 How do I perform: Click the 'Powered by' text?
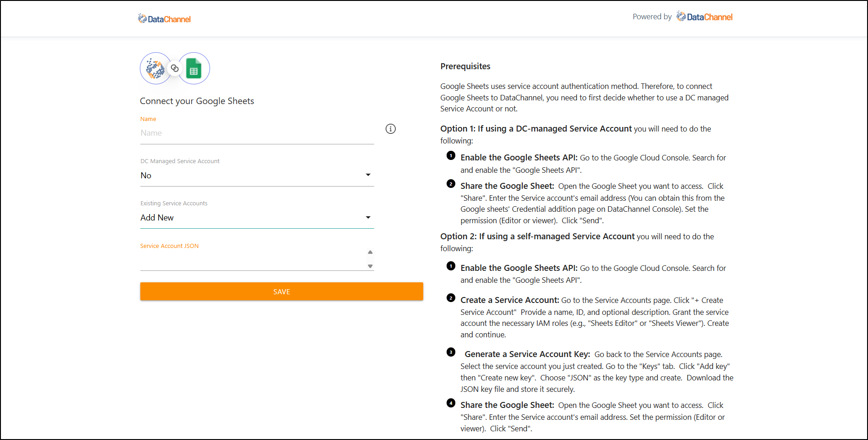click(652, 16)
